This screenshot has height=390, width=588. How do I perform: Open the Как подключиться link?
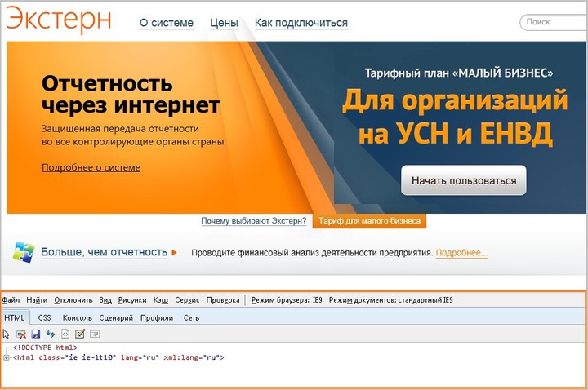(301, 23)
